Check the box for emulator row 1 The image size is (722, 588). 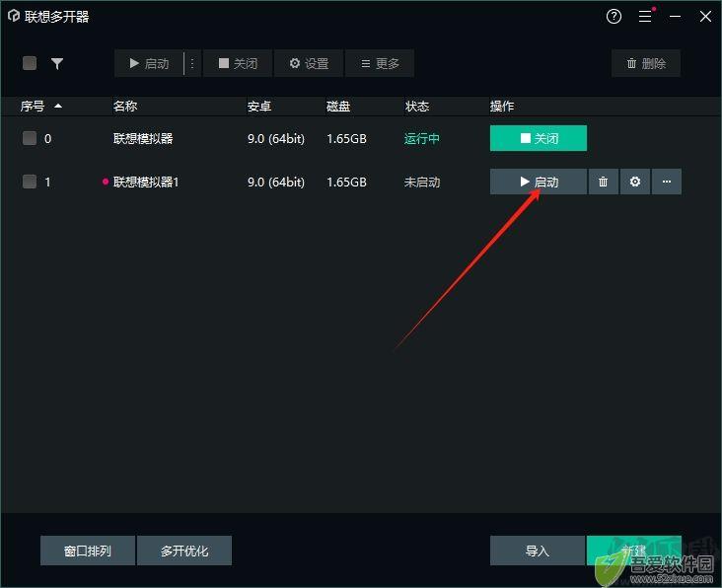pyautogui.click(x=30, y=182)
